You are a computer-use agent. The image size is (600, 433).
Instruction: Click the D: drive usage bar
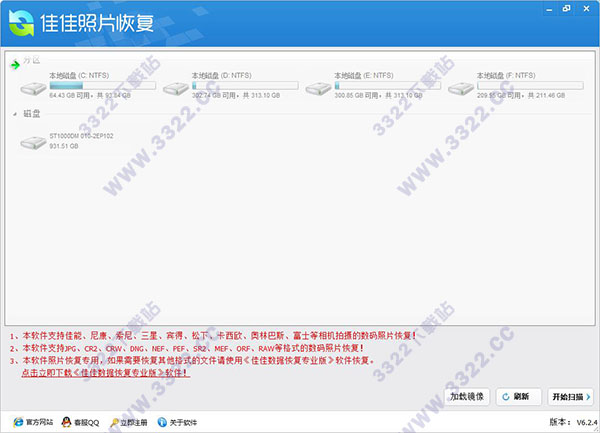[245, 85]
